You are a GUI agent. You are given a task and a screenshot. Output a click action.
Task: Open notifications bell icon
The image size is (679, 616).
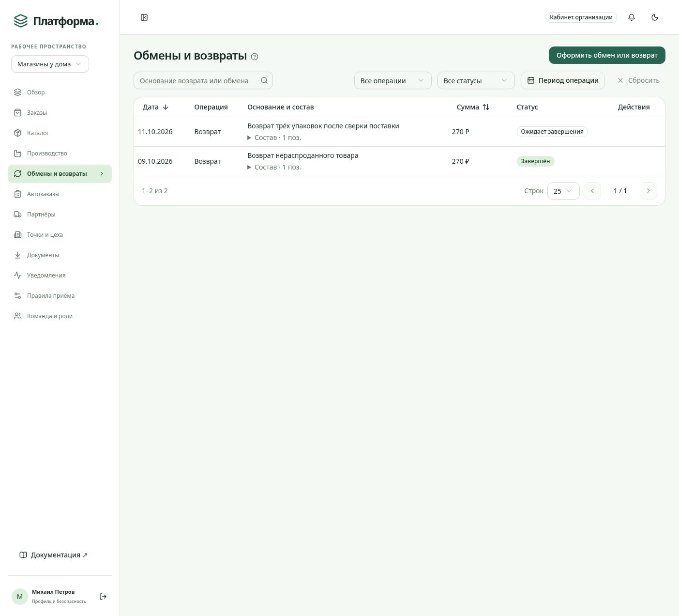(x=632, y=17)
